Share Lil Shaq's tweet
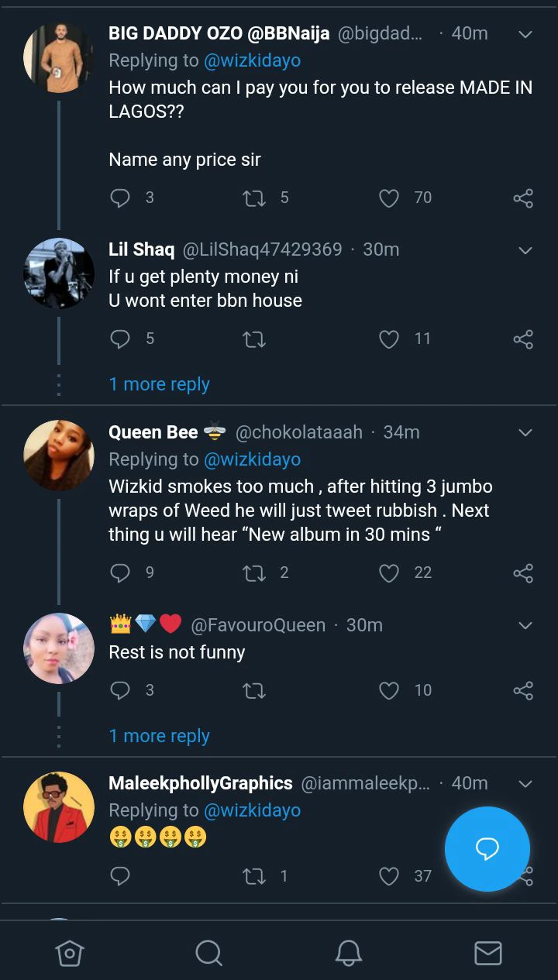Screen dimensions: 558x980 [523, 339]
